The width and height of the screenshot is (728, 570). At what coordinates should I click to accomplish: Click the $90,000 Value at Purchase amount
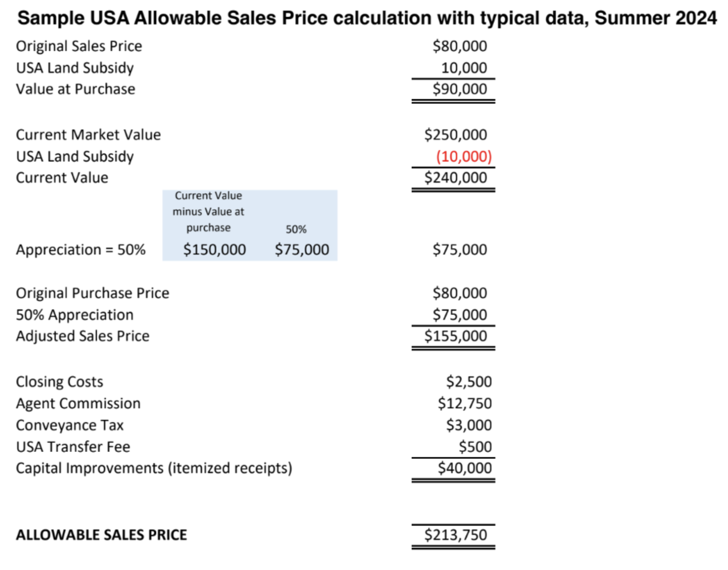(x=459, y=89)
